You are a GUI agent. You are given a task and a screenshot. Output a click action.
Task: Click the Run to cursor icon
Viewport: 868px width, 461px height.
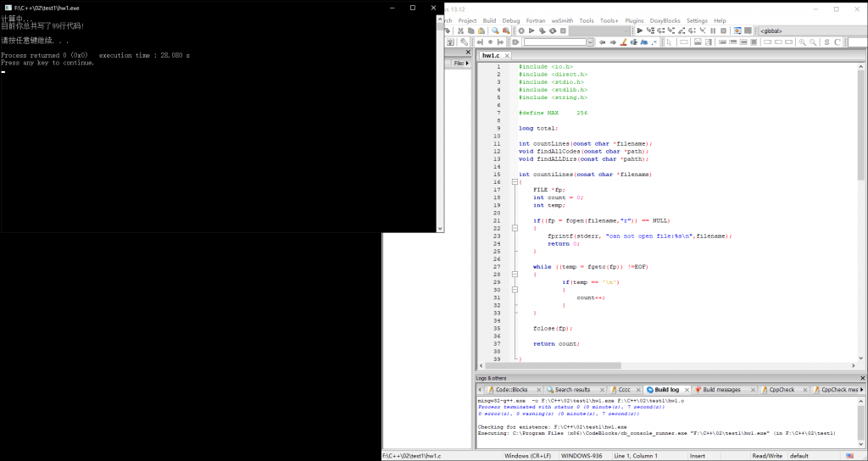[x=650, y=31]
